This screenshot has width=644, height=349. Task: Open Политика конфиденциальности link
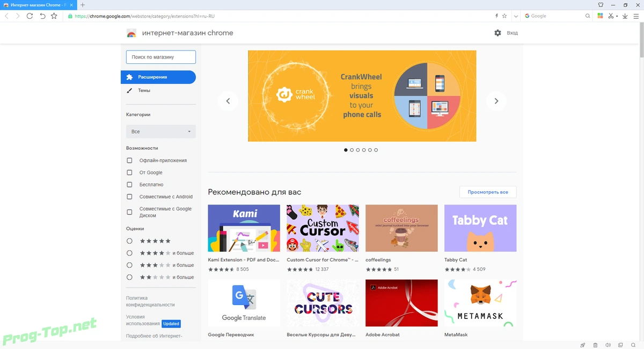pos(150,301)
